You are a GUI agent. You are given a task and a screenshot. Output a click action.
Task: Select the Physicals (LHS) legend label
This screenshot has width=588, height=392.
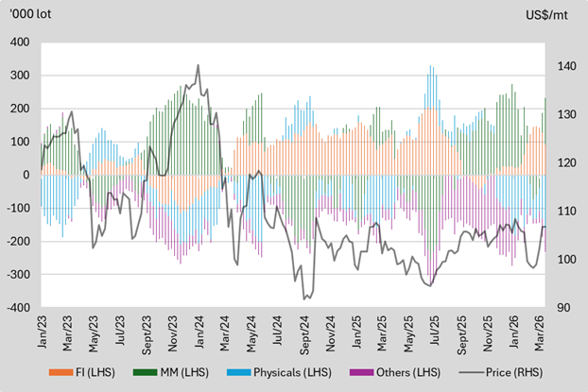coord(292,372)
